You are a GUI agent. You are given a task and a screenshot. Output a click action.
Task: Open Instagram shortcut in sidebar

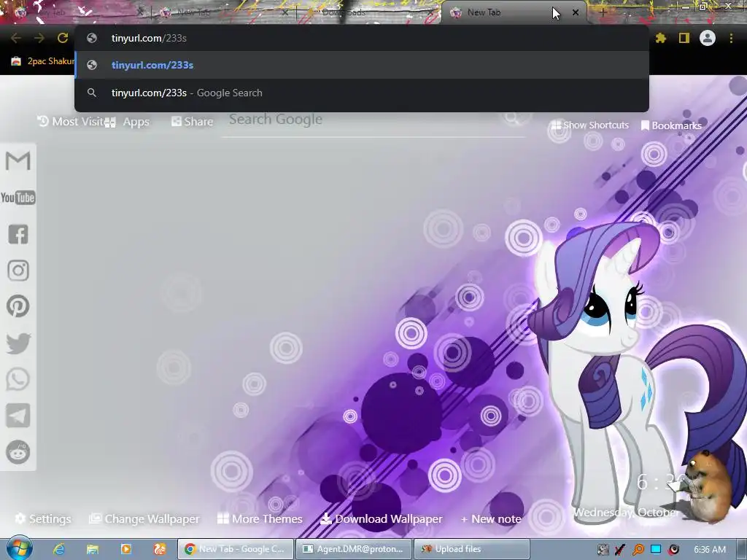pos(18,271)
